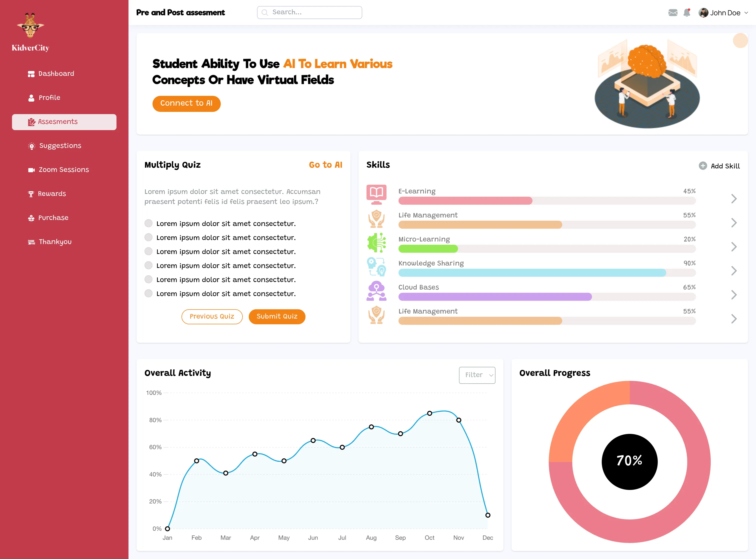Click the Micro-Learning green gear icon

click(x=376, y=243)
